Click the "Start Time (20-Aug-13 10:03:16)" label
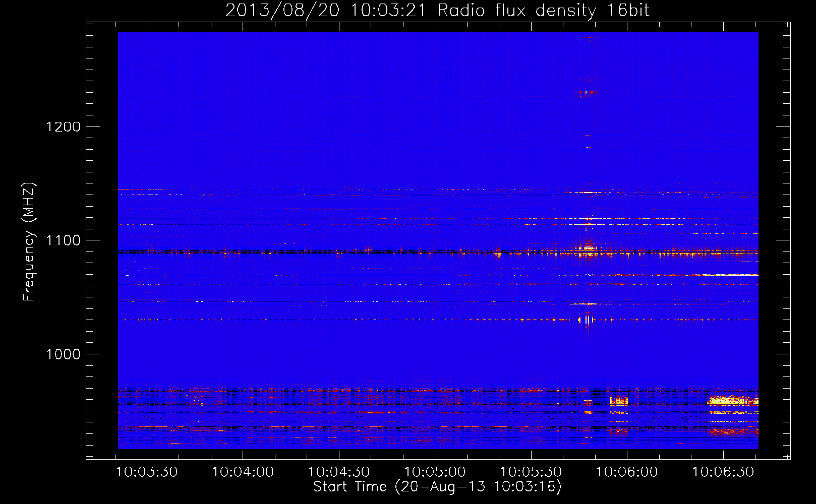This screenshot has width=816, height=504. pyautogui.click(x=437, y=487)
